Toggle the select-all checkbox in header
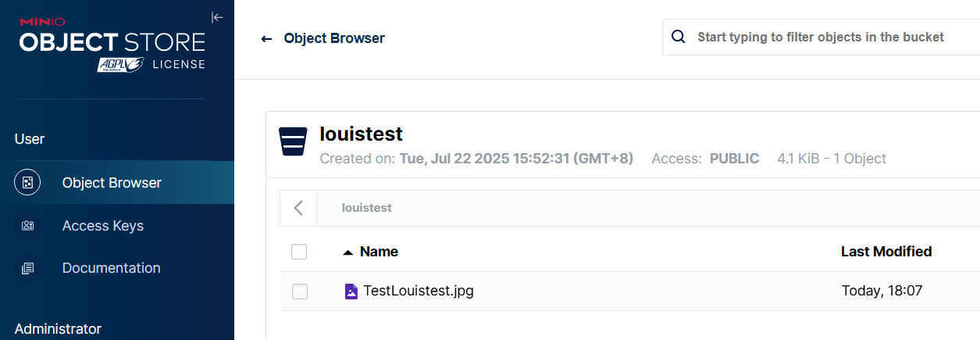The image size is (980, 340). click(299, 252)
